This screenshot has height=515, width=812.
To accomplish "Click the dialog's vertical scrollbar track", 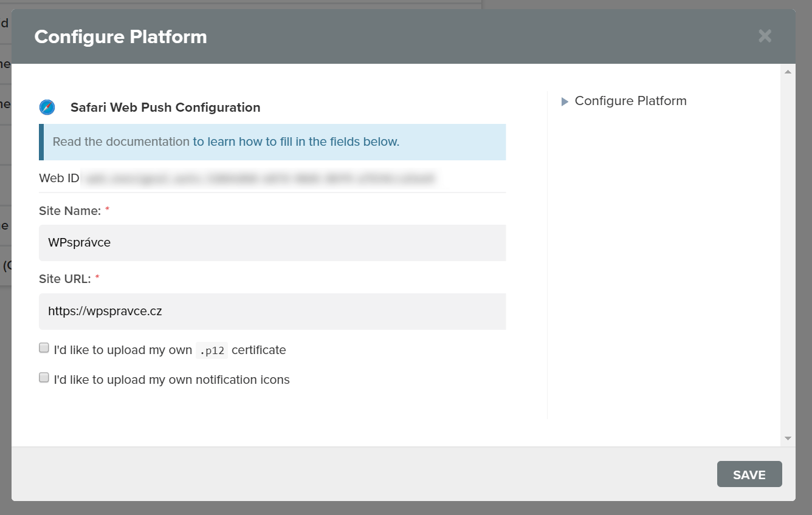I will click(x=788, y=255).
